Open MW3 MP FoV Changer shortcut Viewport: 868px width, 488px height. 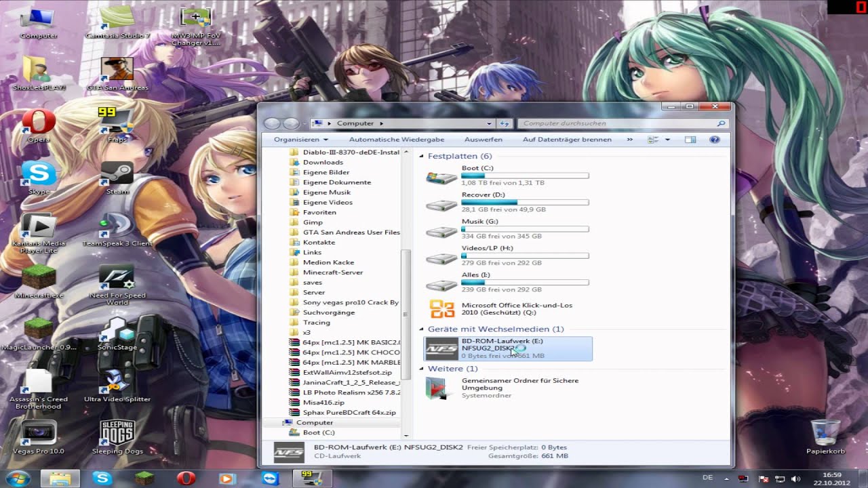click(x=196, y=26)
